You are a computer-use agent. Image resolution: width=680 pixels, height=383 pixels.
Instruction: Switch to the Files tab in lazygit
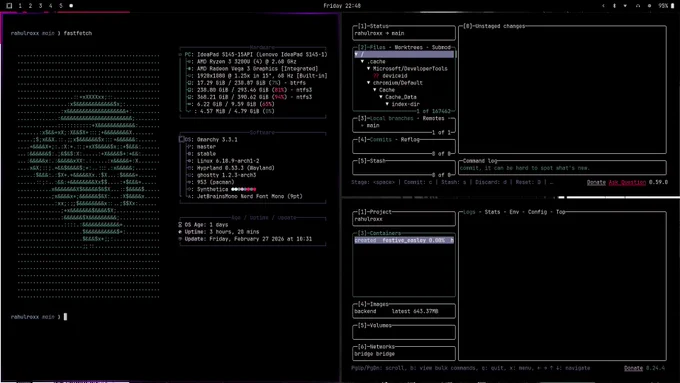tap(377, 47)
